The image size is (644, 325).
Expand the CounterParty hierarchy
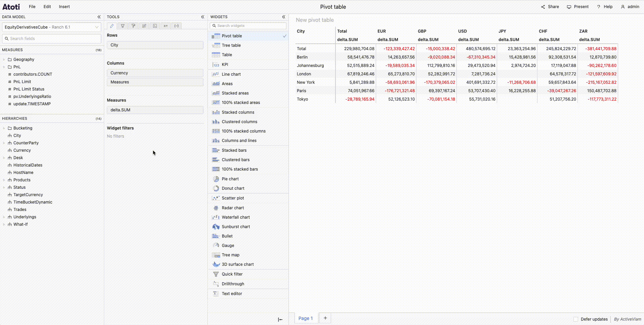coord(4,143)
